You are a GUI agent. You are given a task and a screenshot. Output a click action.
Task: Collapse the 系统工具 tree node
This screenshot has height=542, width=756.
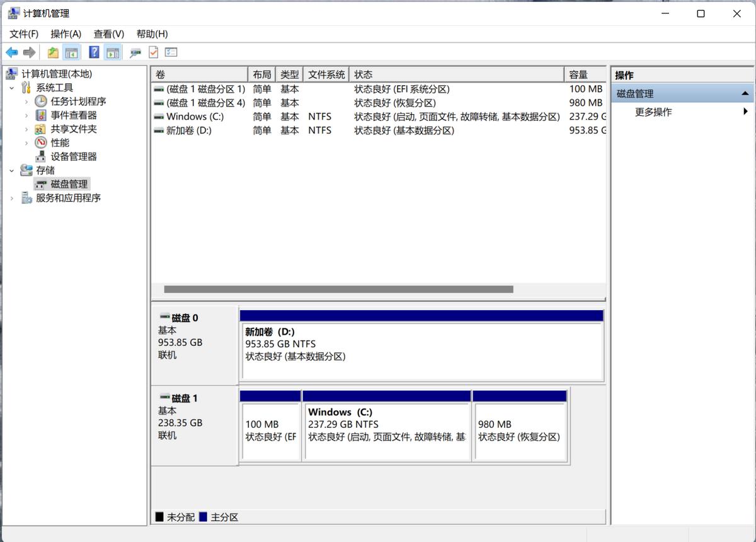[x=11, y=88]
